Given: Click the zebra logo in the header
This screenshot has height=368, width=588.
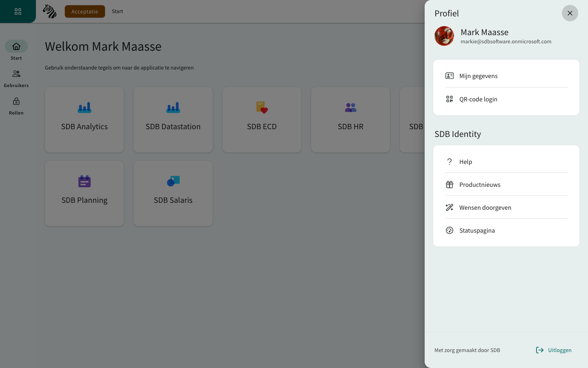Looking at the screenshot, I should 50,11.
